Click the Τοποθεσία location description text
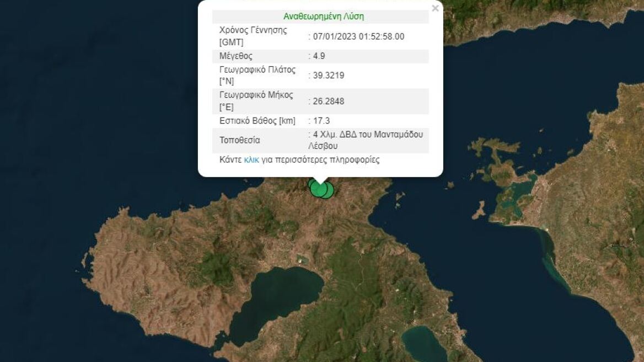Image resolution: width=644 pixels, height=362 pixels. (367, 140)
